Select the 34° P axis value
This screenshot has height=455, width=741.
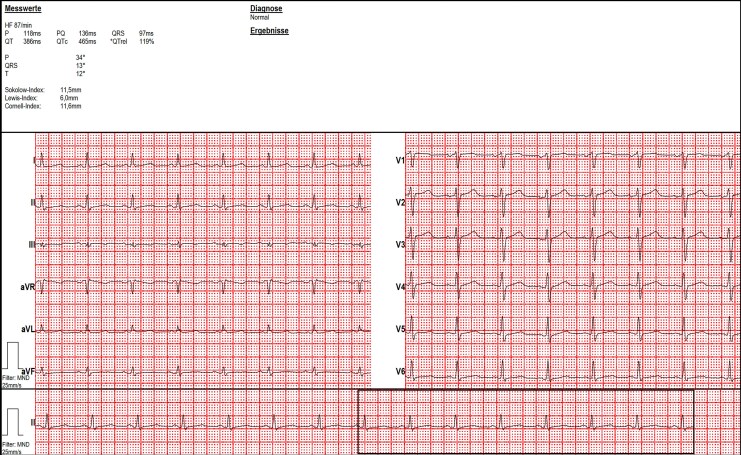(80, 58)
